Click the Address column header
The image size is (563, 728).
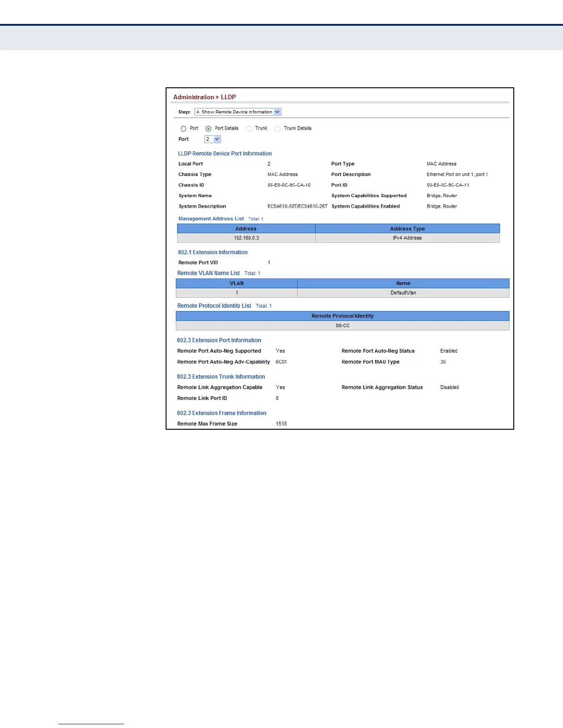pyautogui.click(x=246, y=228)
